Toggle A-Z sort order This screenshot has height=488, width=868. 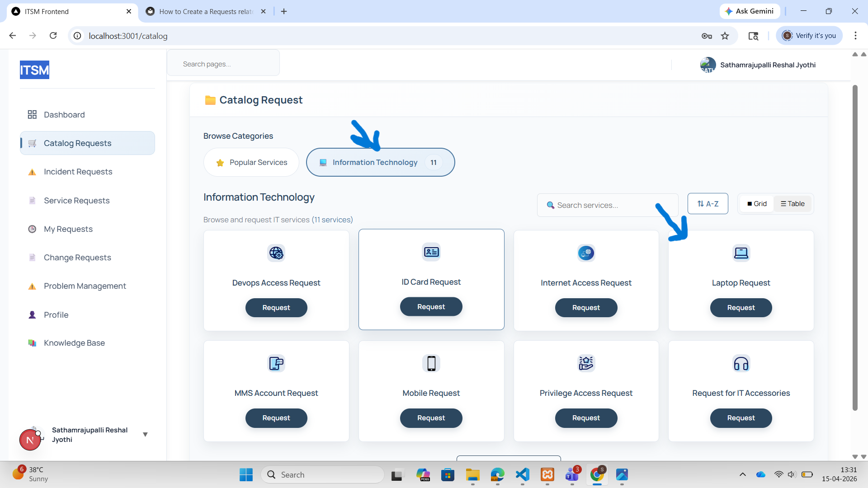point(708,204)
